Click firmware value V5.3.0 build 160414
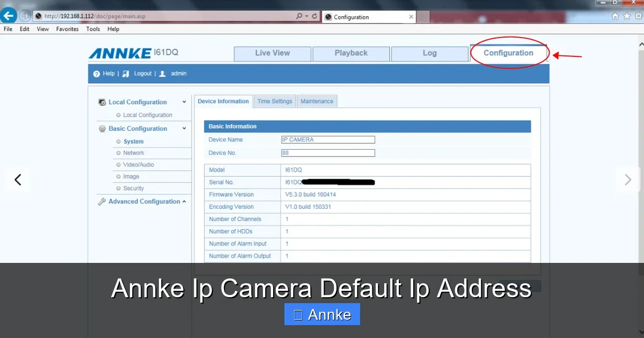 [311, 194]
